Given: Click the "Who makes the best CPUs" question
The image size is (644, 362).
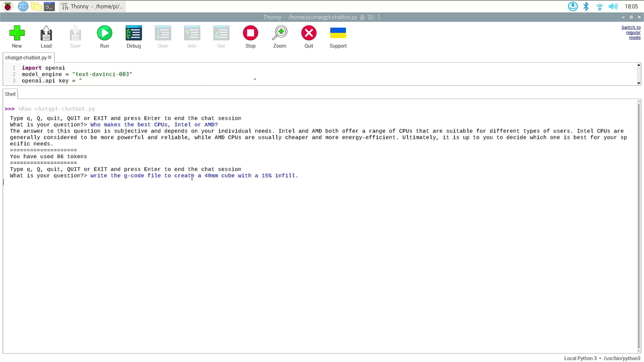Looking at the screenshot, I should 154,124.
